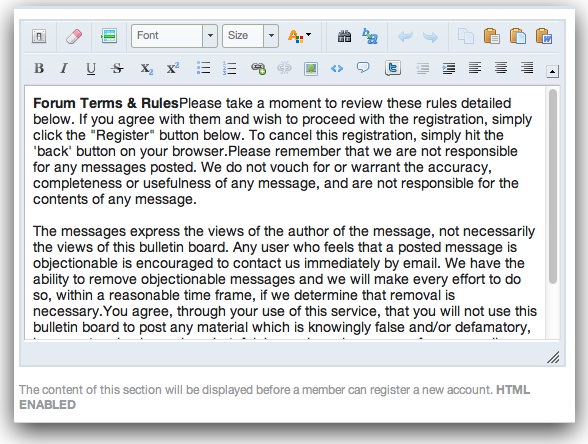Image resolution: width=588 pixels, height=444 pixels.
Task: Click the remove format eraser icon
Action: pyautogui.click(x=74, y=36)
